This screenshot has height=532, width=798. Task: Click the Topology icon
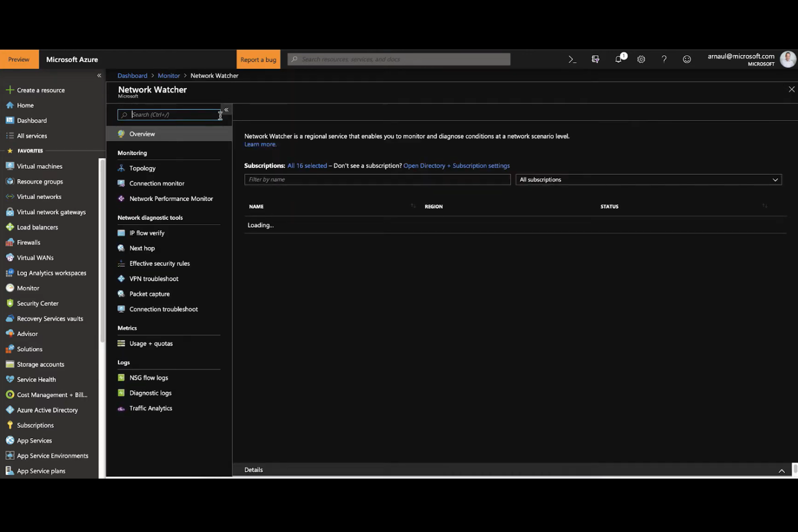click(121, 168)
